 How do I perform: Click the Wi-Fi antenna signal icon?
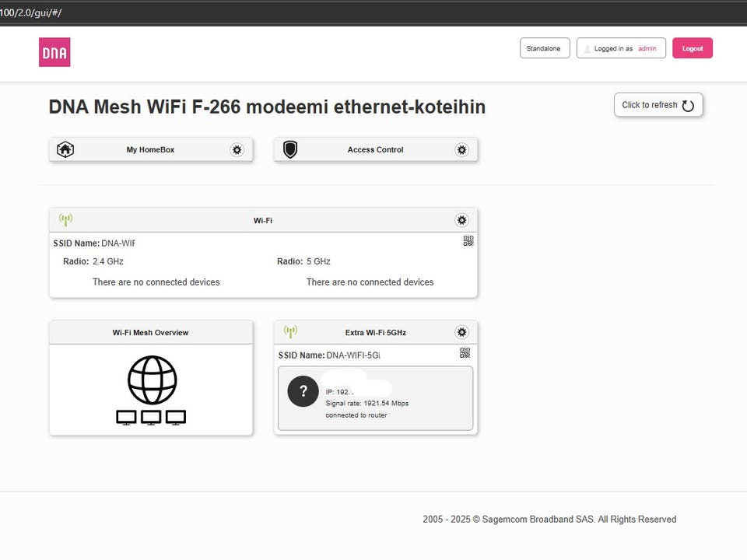65,220
